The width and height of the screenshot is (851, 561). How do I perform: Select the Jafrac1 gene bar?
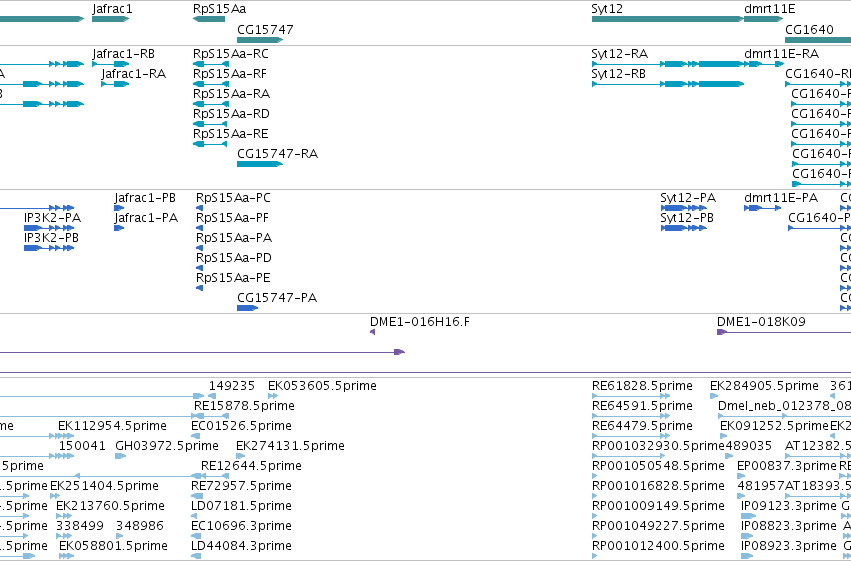[110, 19]
